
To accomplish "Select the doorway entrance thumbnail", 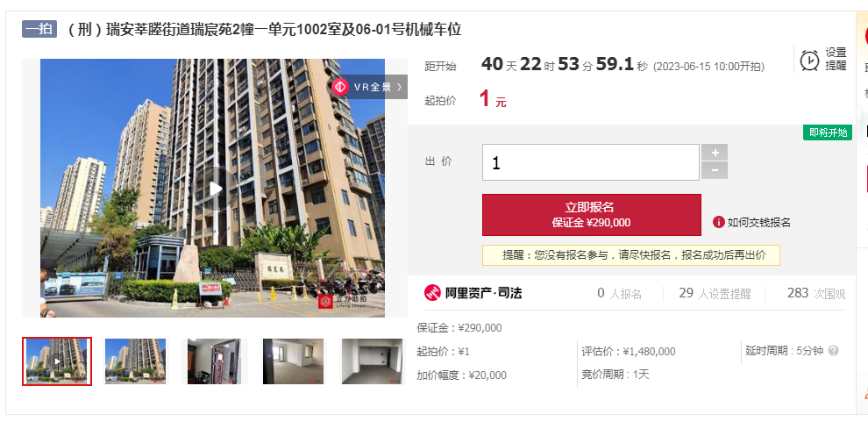I will (x=214, y=361).
